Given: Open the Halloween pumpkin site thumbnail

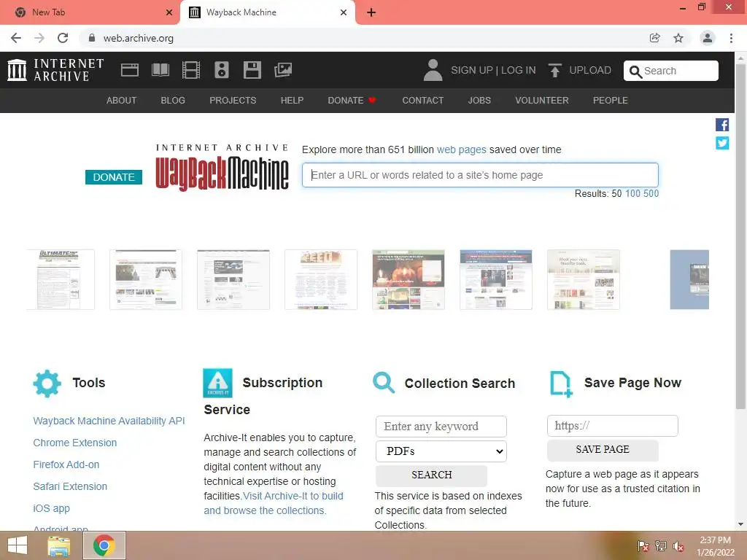Looking at the screenshot, I should pos(409,279).
